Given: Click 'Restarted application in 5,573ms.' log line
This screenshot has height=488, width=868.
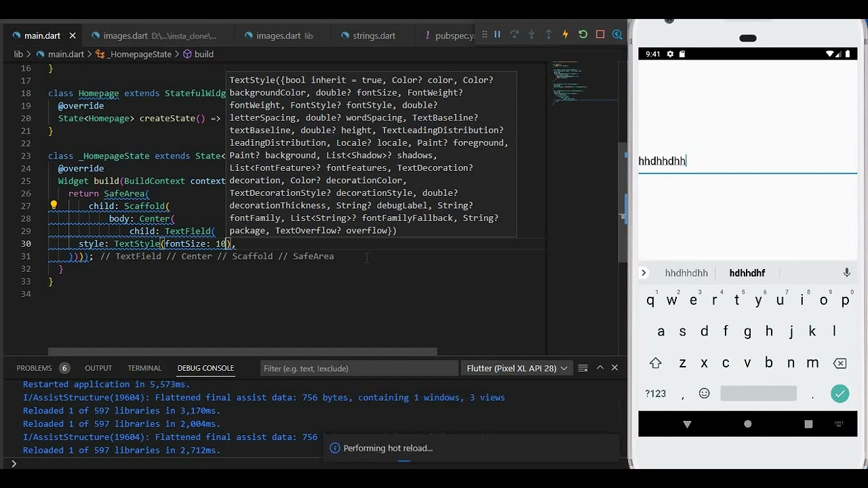Looking at the screenshot, I should [106, 384].
